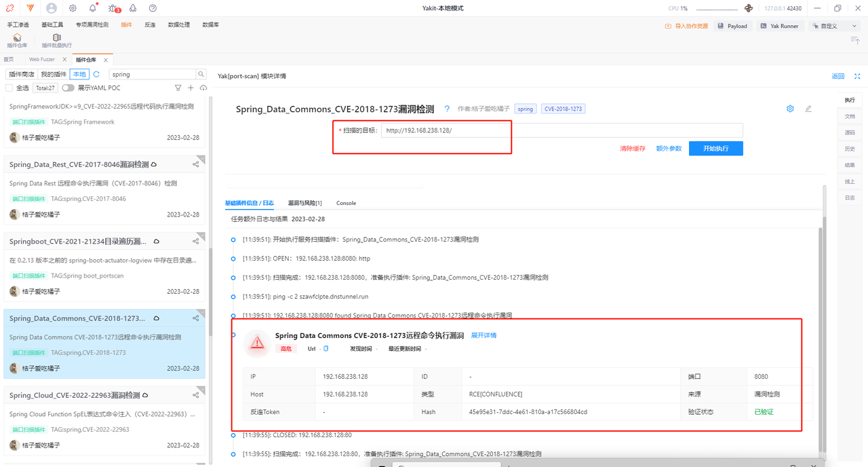Open the plugin filter funnel icon

click(x=178, y=88)
